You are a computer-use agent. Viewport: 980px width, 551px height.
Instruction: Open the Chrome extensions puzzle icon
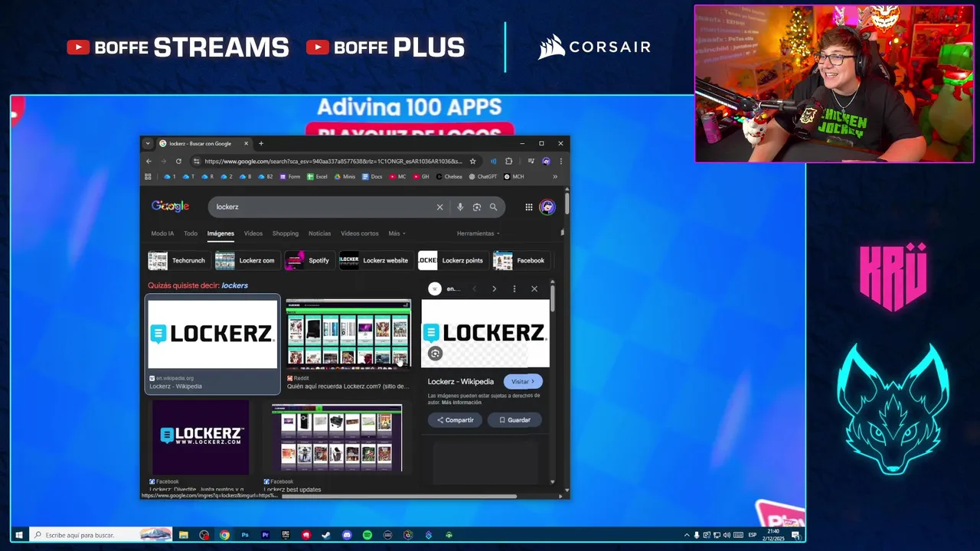point(508,161)
